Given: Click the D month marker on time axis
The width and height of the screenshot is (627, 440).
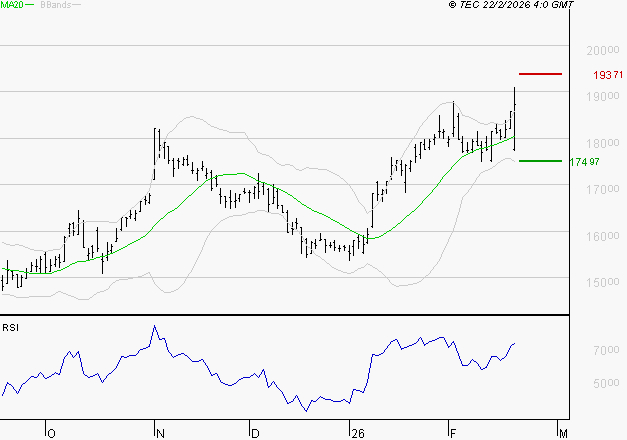Looking at the screenshot, I should (255, 434).
